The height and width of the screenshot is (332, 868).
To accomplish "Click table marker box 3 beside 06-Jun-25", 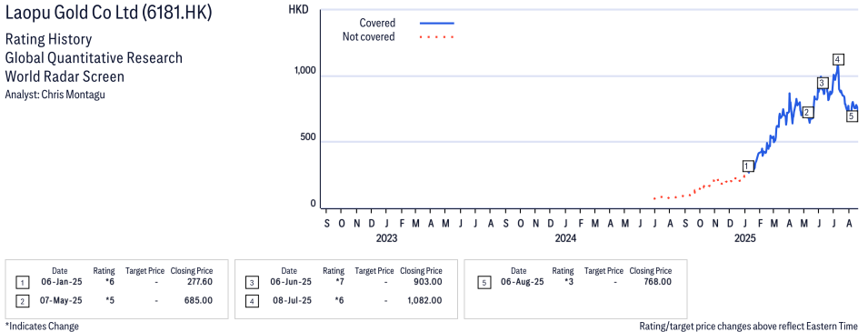I will (x=252, y=282).
